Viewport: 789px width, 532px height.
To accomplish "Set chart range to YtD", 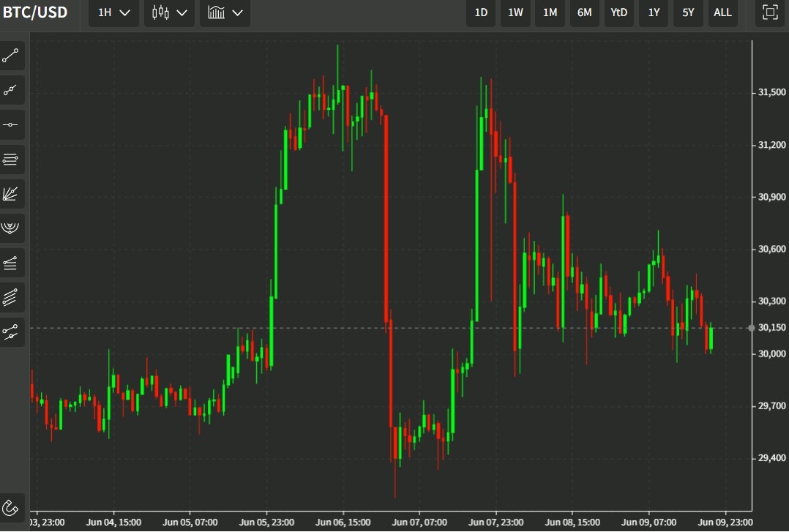I will [x=619, y=12].
